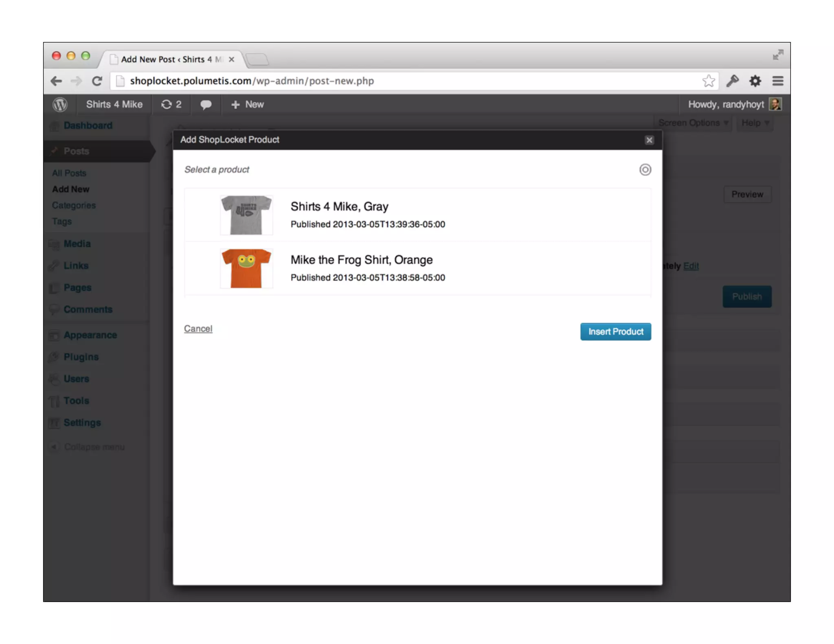Select the orange frog shirt thumbnail
The image size is (834, 644).
(246, 268)
